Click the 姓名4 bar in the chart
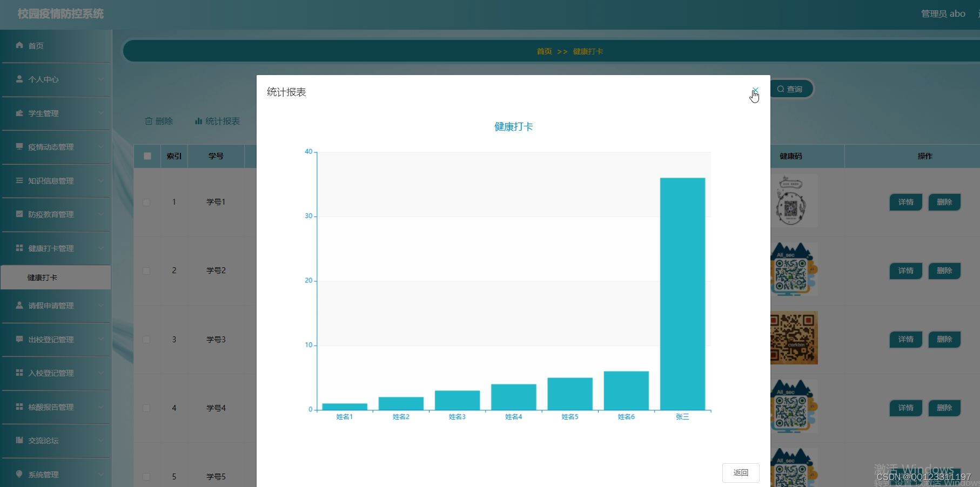The width and height of the screenshot is (980, 487). 514,397
